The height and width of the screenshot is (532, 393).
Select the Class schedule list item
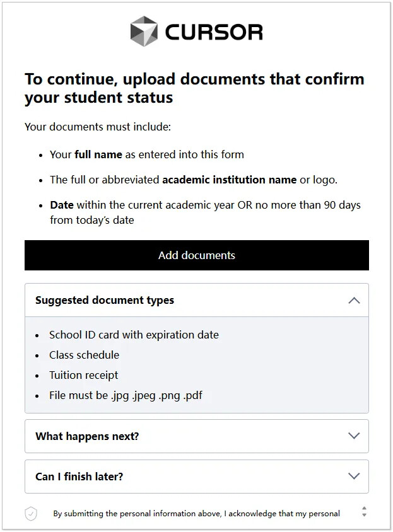tap(85, 355)
